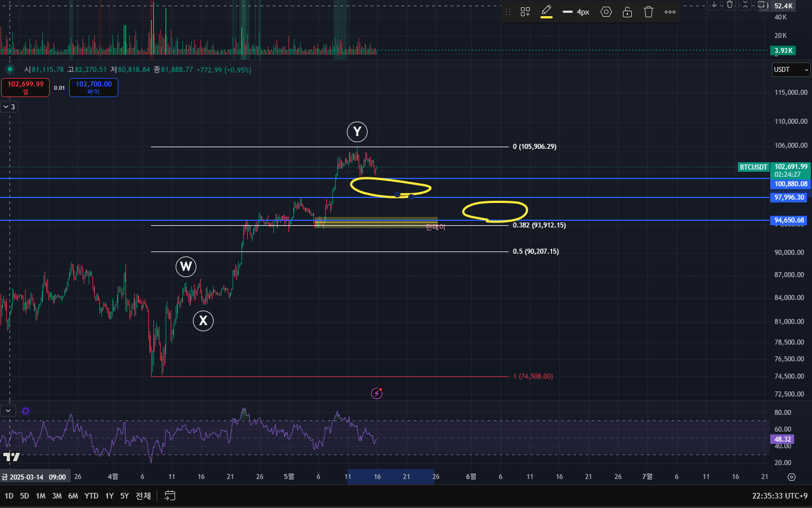Change the yellow line color pencil tool
Screen dimensions: 812x508
click(x=547, y=12)
